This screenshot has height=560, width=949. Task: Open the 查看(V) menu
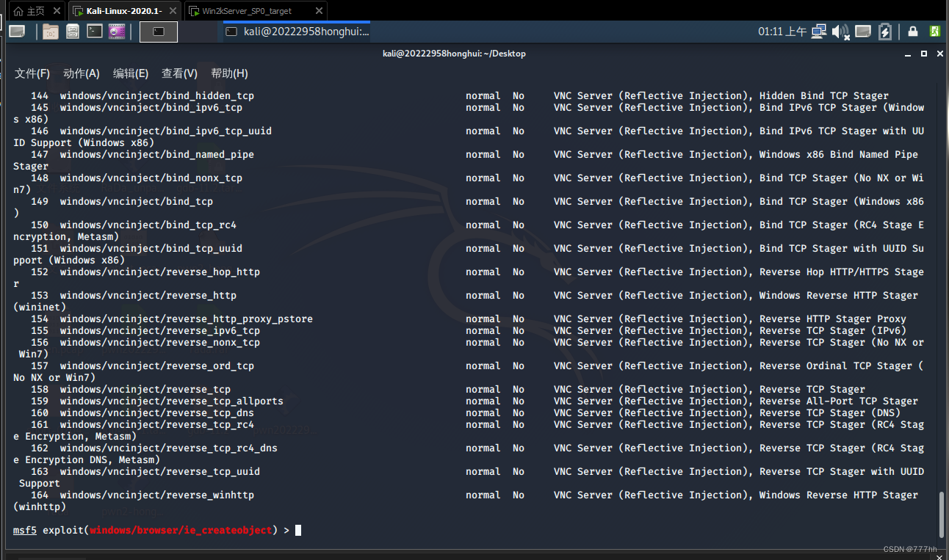pos(180,73)
